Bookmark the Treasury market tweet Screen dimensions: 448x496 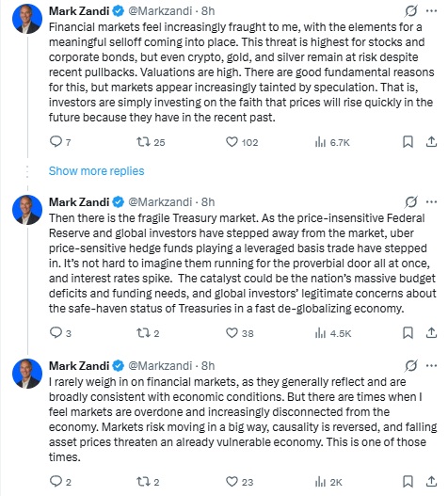(x=408, y=333)
